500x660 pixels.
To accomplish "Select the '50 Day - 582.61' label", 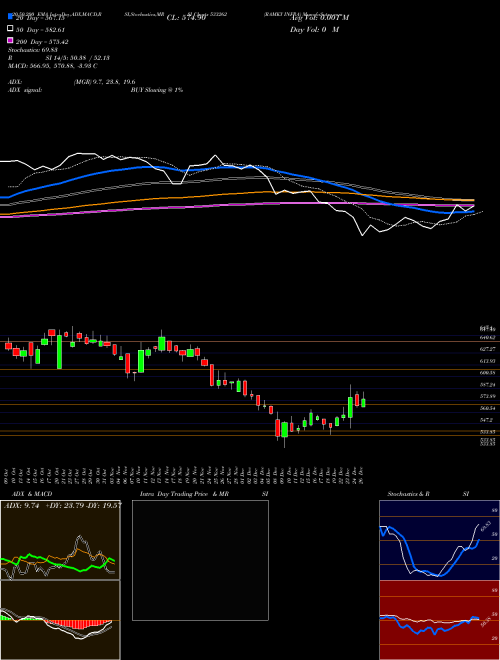I will pos(40,30).
